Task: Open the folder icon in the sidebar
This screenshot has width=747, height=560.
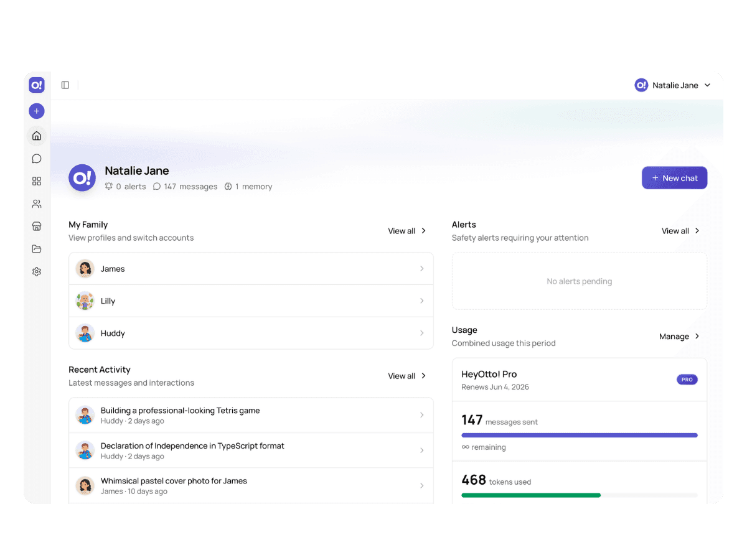Action: point(37,249)
